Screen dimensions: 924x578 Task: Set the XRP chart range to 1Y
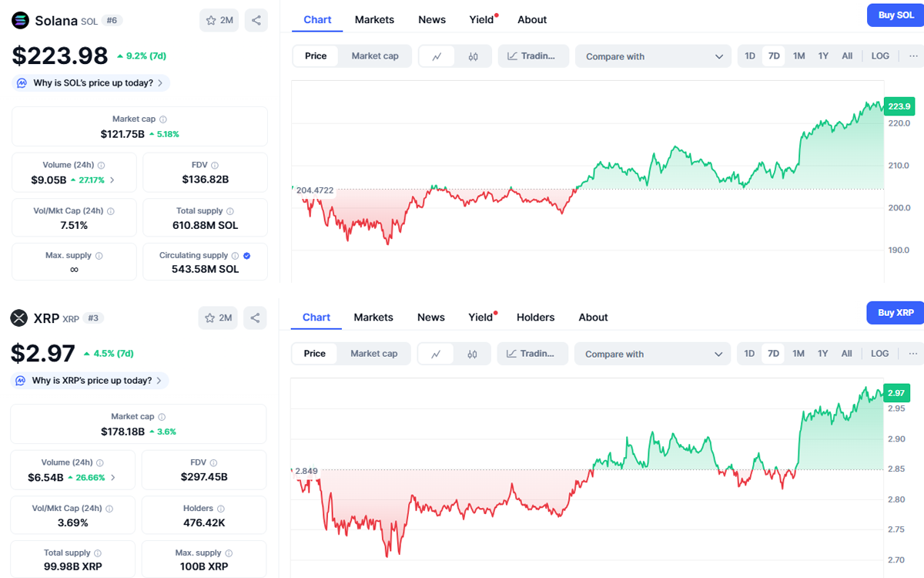[822, 354]
